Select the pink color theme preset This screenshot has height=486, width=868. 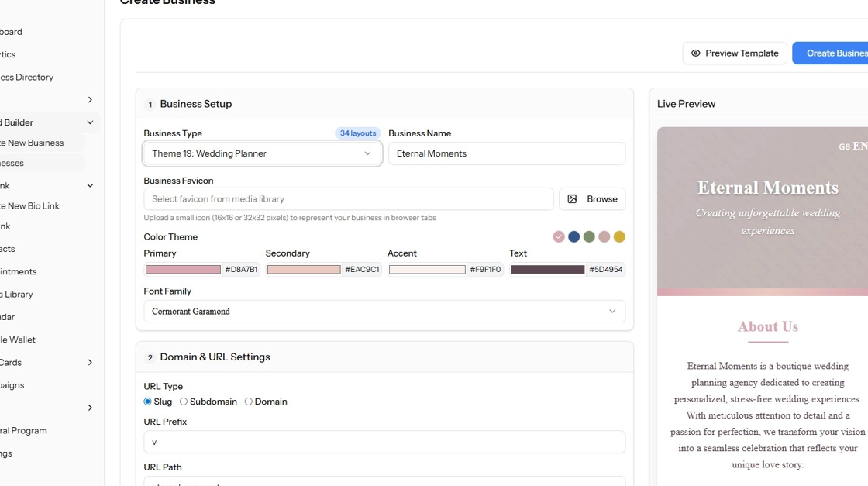pos(559,237)
